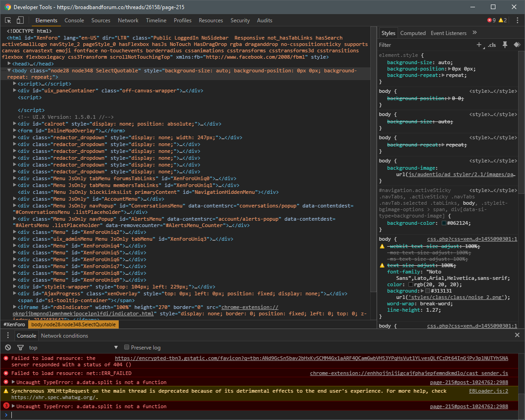
Task: Expand the head element node
Action: pyautogui.click(x=10, y=64)
